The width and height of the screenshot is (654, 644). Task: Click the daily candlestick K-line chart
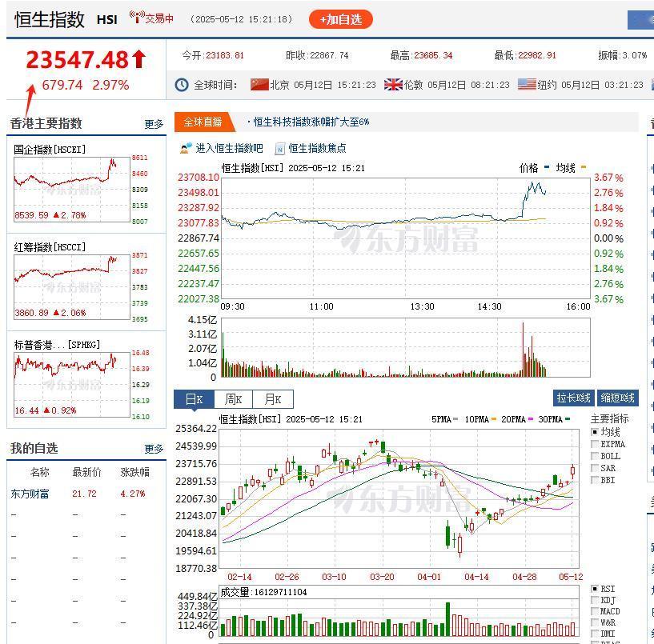pyautogui.click(x=399, y=498)
